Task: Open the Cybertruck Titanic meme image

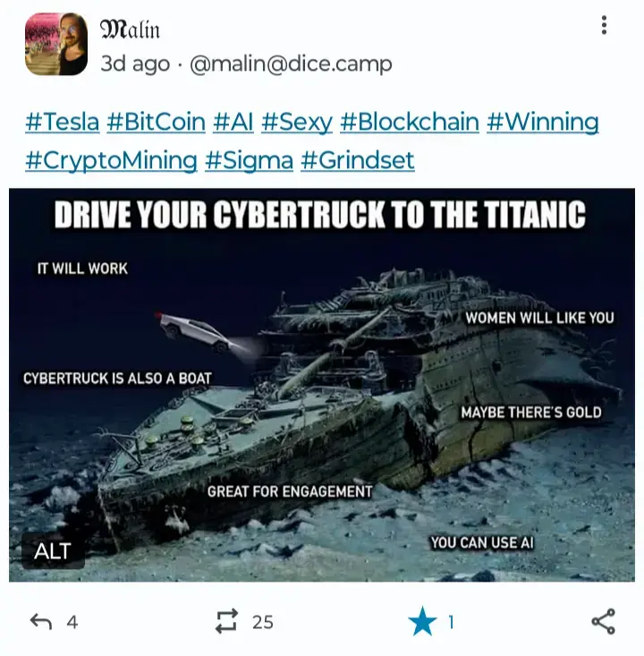Action: point(322,385)
